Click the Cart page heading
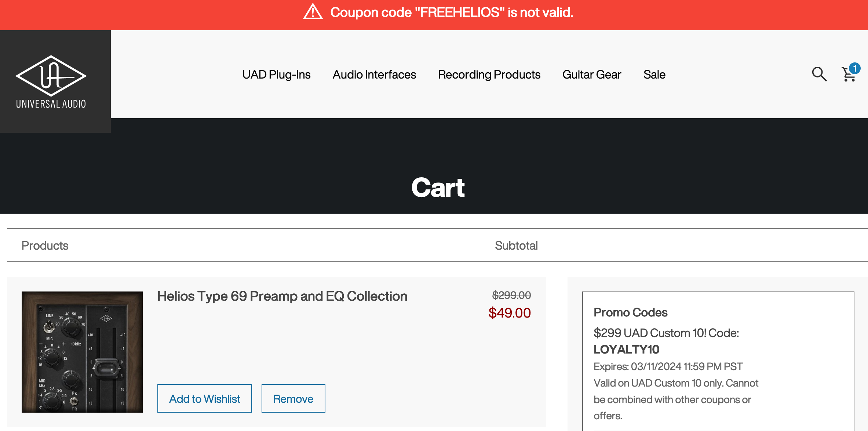The width and height of the screenshot is (868, 431). point(438,188)
